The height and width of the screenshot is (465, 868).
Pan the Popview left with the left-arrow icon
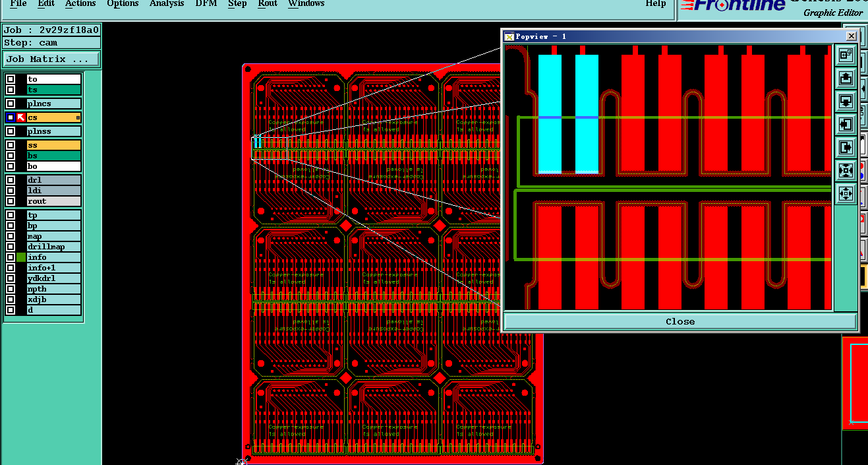(x=846, y=124)
